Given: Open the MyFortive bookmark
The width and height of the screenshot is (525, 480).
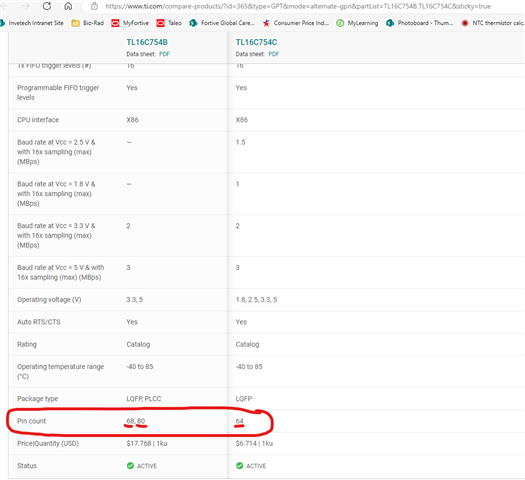Looking at the screenshot, I should pos(130,23).
